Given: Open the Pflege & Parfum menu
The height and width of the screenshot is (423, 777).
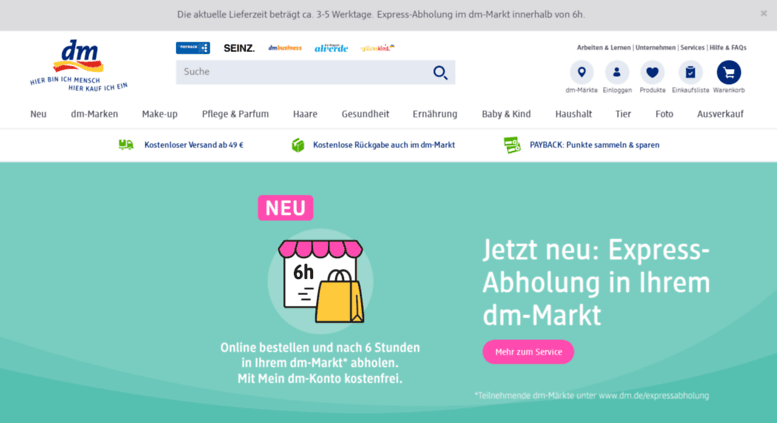Looking at the screenshot, I should click(235, 114).
